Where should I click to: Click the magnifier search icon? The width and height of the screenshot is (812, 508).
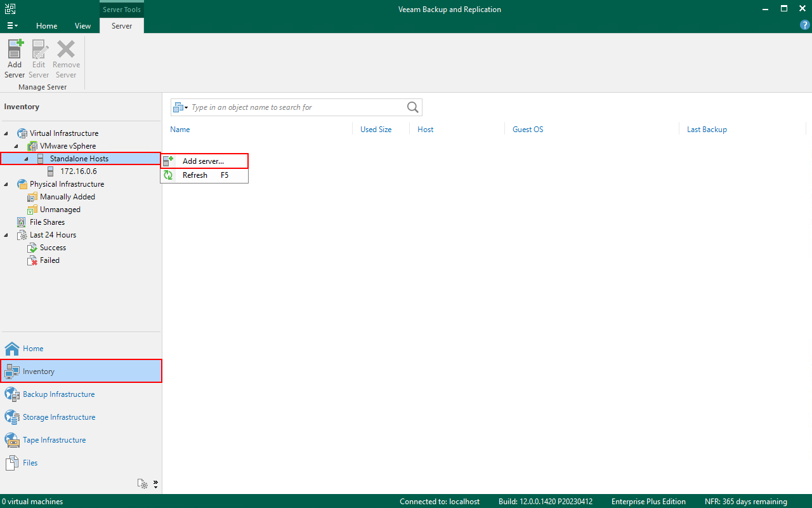[x=413, y=107]
